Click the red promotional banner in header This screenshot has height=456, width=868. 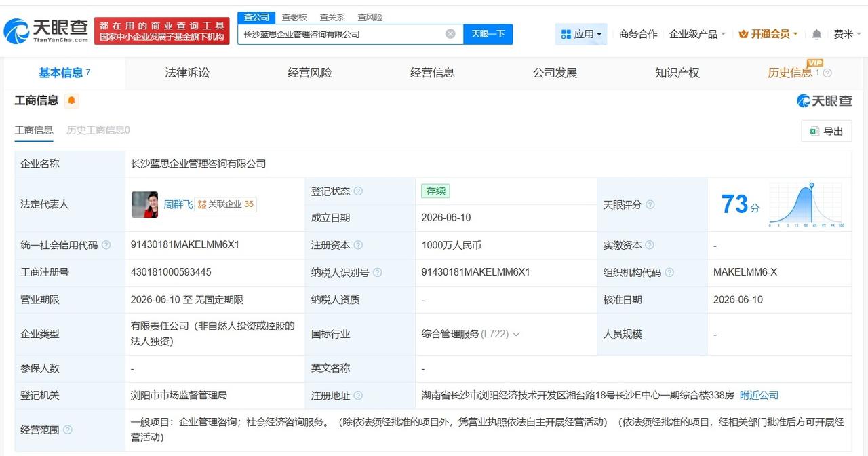point(161,31)
